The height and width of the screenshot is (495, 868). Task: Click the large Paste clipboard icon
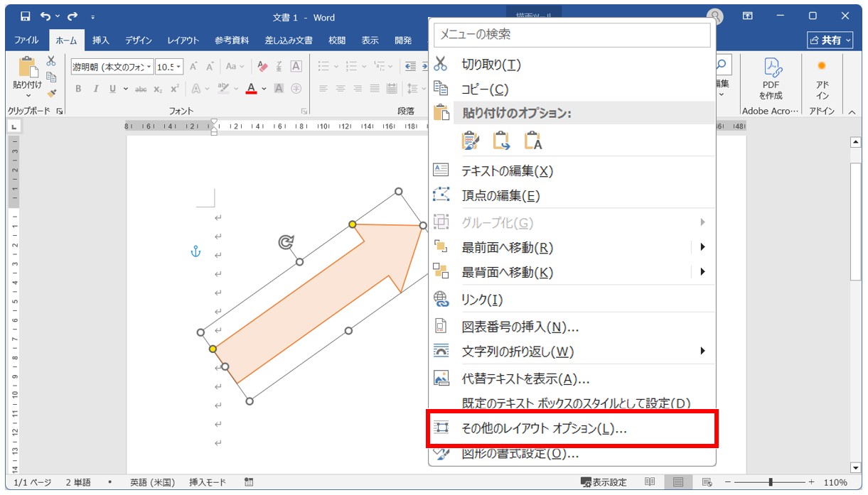coord(28,66)
